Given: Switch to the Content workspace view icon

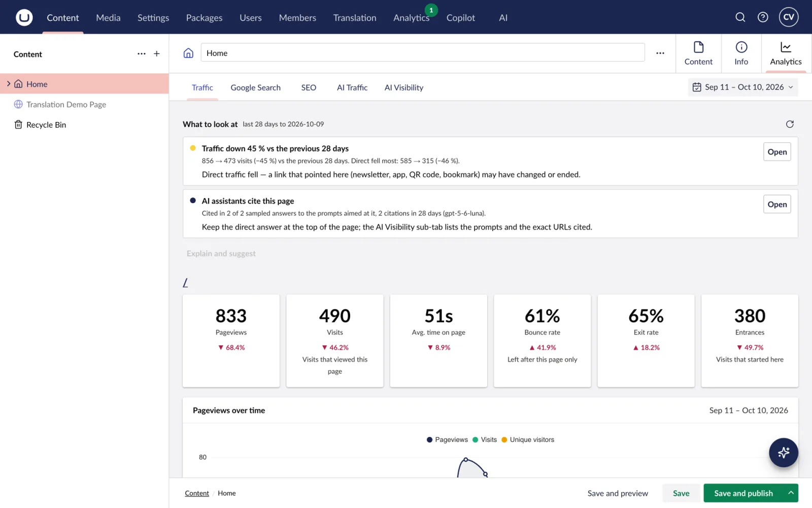Looking at the screenshot, I should click(x=698, y=54).
